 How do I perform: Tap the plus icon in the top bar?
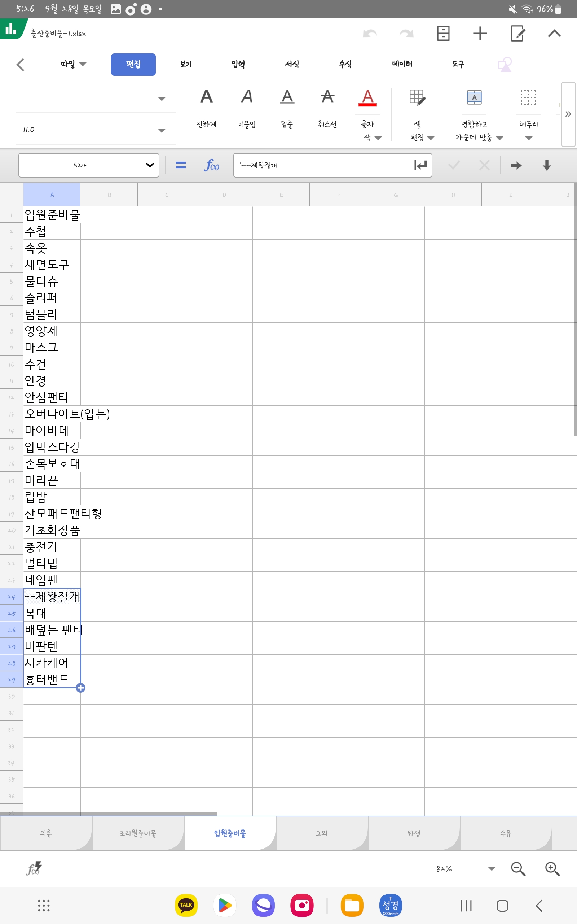pyautogui.click(x=480, y=34)
